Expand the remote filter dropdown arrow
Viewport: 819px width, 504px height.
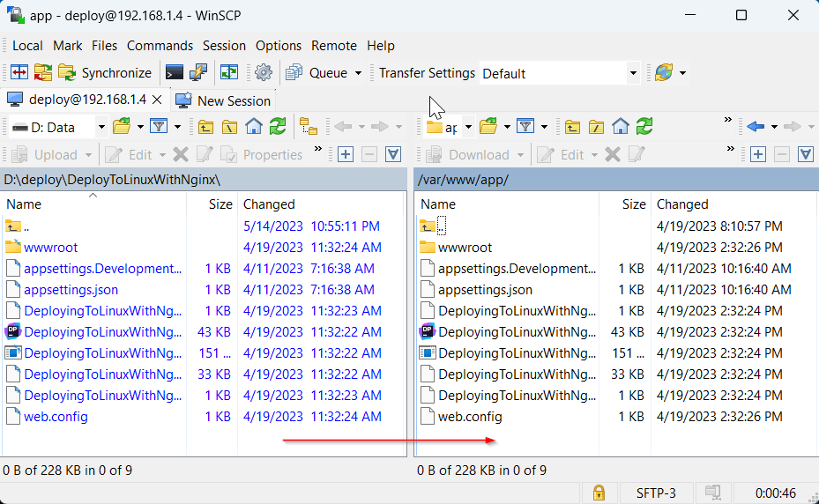[544, 127]
